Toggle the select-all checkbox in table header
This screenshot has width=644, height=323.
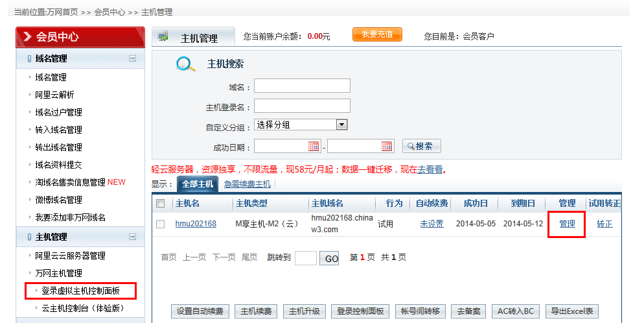coord(160,204)
